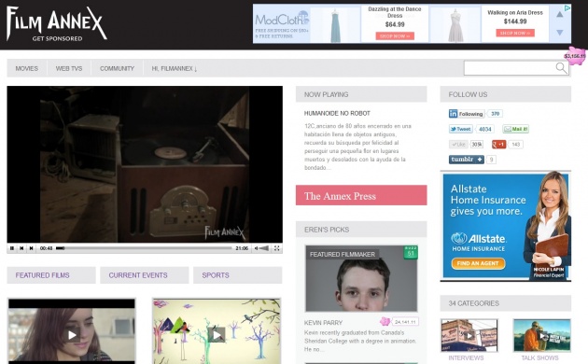Open the HI, FILMANNEX user dropdown
This screenshot has height=364, width=588.
pos(175,69)
